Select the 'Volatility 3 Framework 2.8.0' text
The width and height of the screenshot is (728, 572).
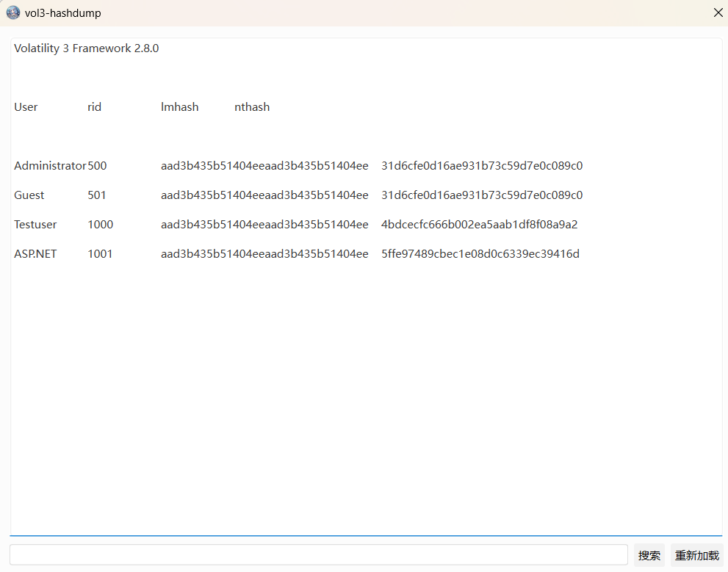pos(87,48)
